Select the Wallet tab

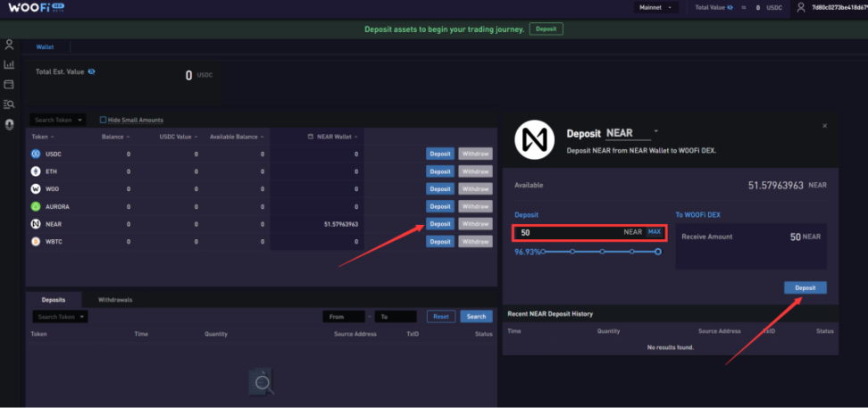45,47
